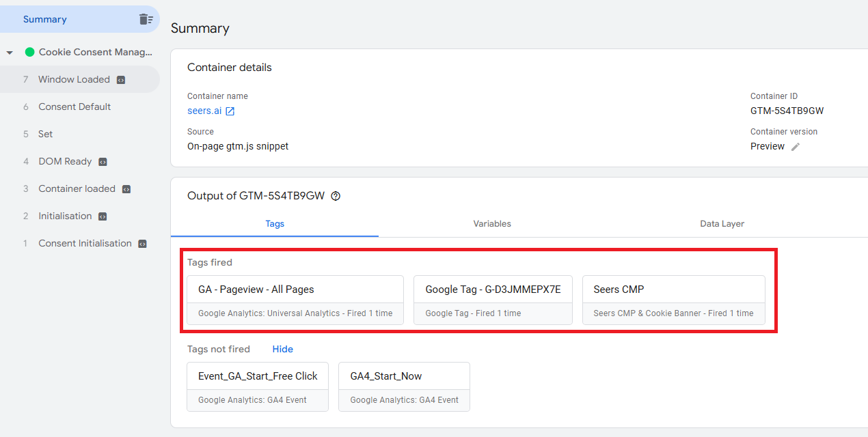Click the help icon beside Output of GTM-5S4TB9GW

336,196
